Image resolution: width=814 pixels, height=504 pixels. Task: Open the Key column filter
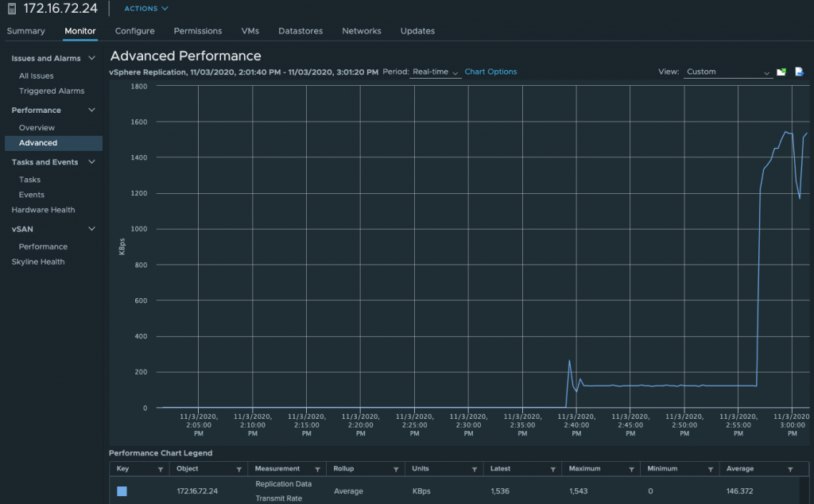click(x=161, y=469)
